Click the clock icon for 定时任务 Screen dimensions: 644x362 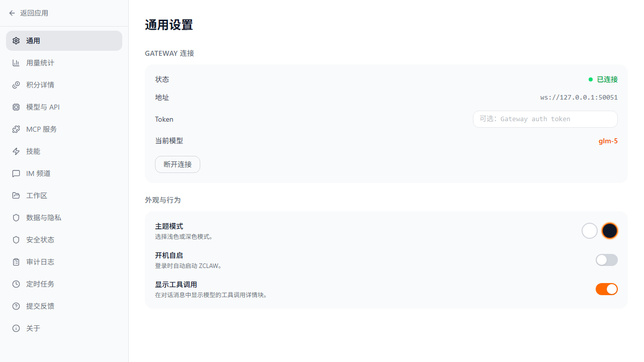pyautogui.click(x=16, y=284)
